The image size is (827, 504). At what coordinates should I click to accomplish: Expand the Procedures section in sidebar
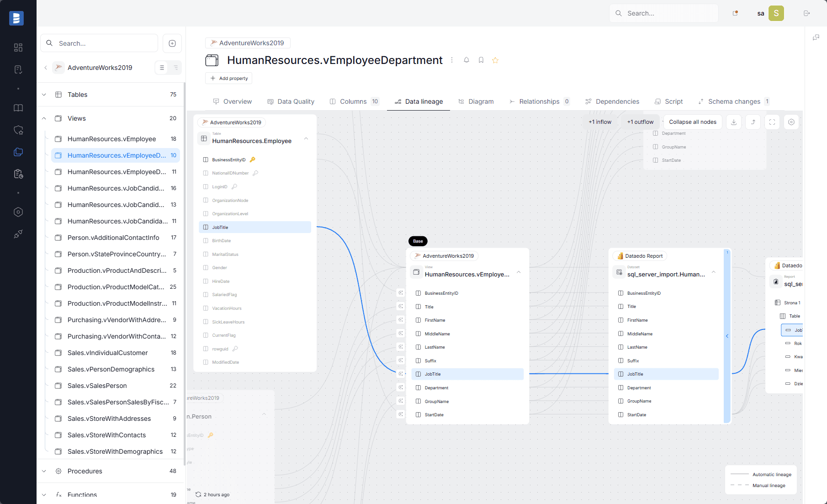44,471
